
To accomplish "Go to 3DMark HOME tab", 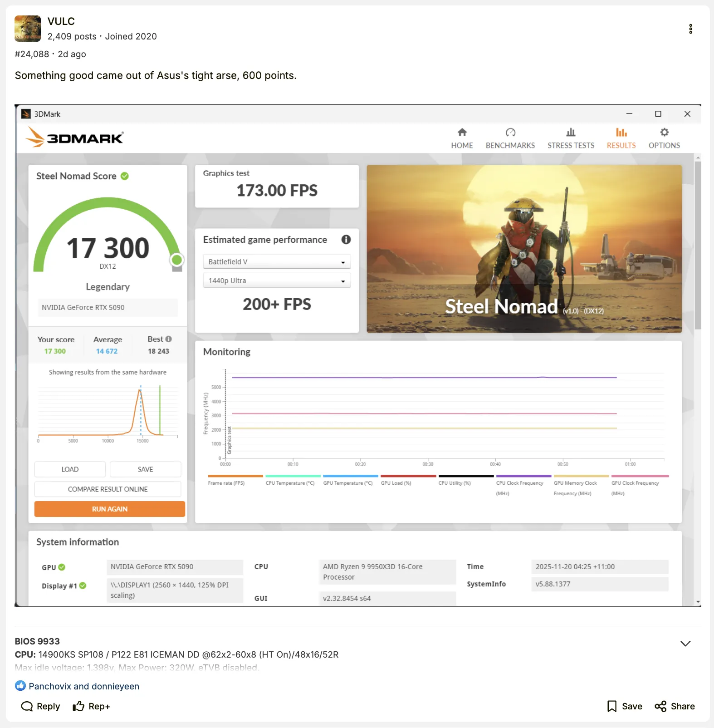I will pos(462,138).
